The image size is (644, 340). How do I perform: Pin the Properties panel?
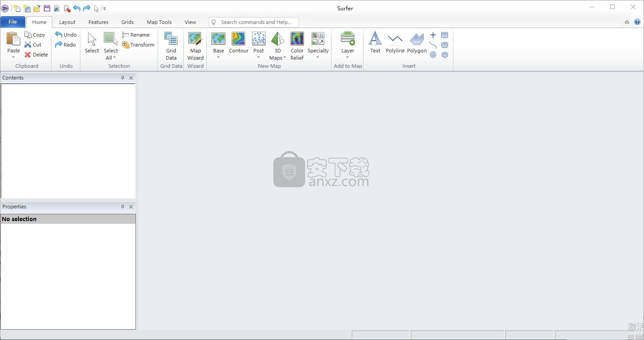pyautogui.click(x=122, y=207)
